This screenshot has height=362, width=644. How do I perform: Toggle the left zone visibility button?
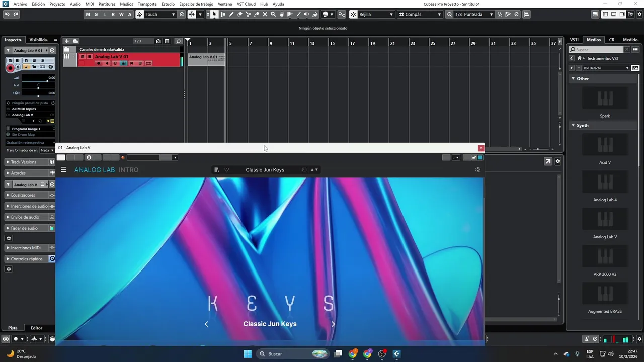coord(605,14)
